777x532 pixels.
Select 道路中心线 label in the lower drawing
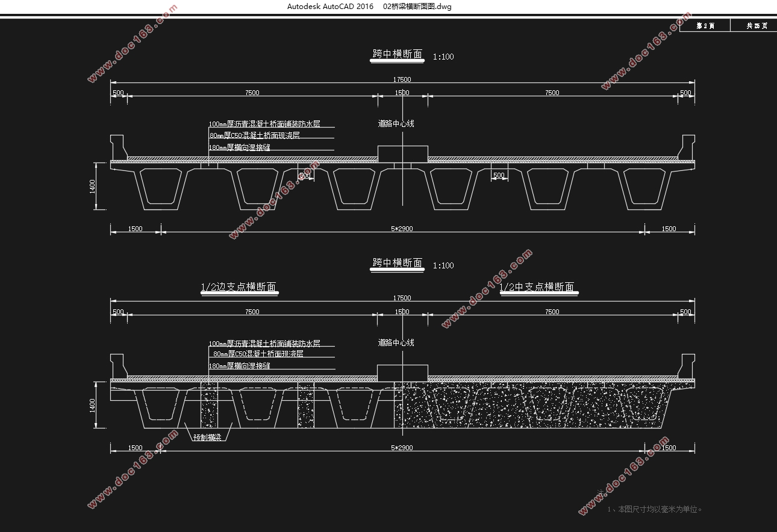(396, 342)
